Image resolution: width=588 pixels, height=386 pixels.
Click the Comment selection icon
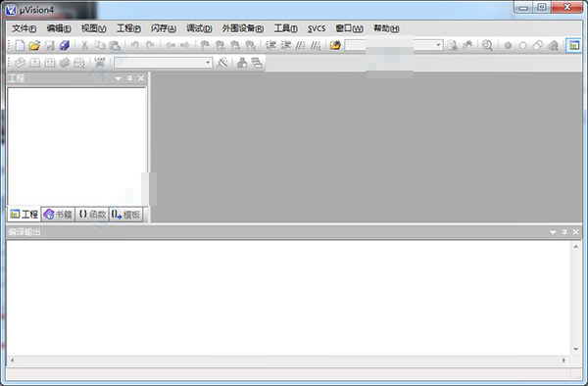coord(301,45)
